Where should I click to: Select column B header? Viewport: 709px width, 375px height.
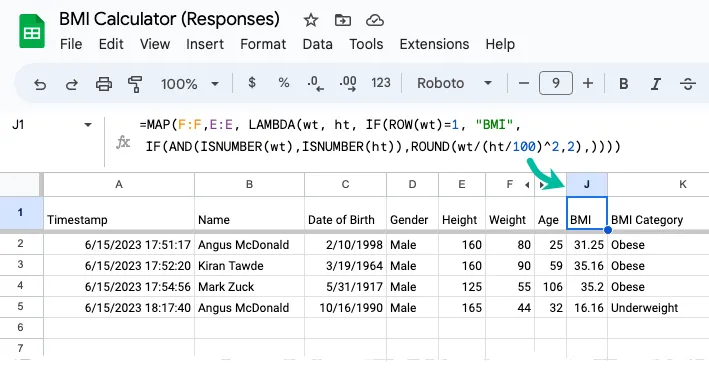point(250,185)
